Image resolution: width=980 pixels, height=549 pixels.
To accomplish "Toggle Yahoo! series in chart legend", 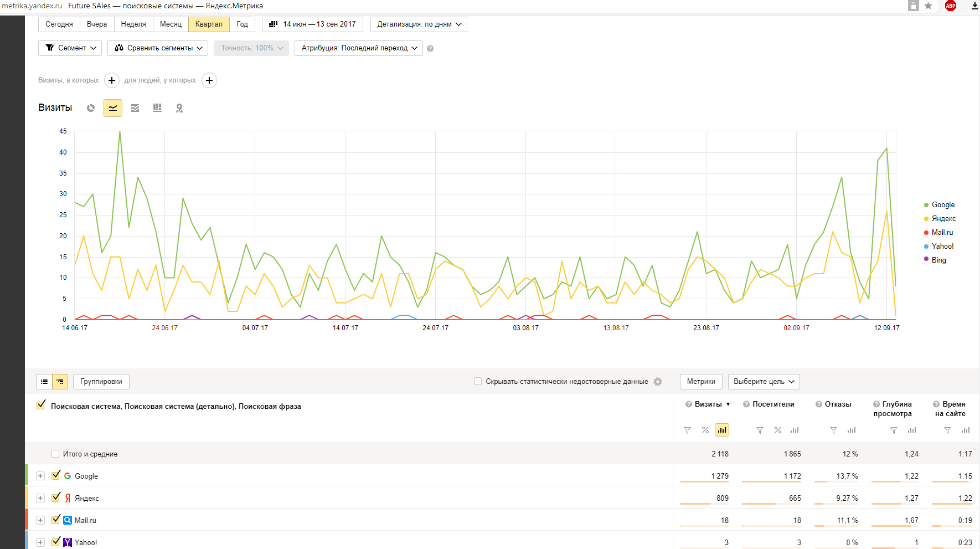I will pos(939,247).
